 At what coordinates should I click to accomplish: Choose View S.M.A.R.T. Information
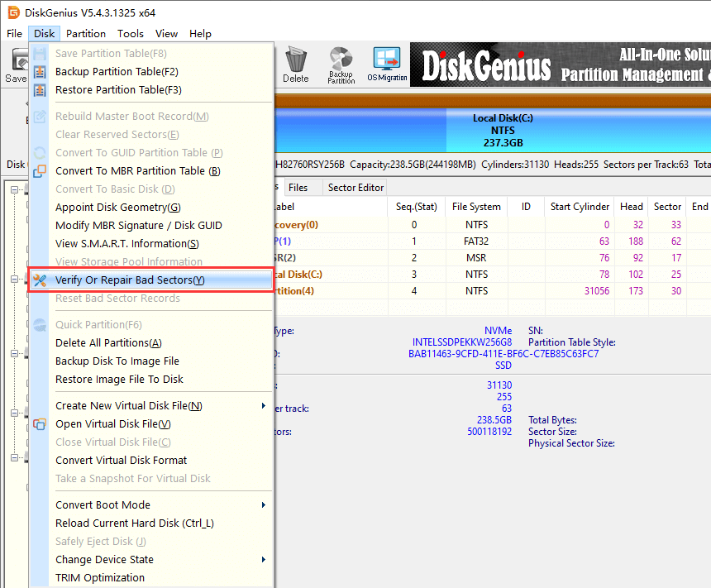(x=126, y=244)
